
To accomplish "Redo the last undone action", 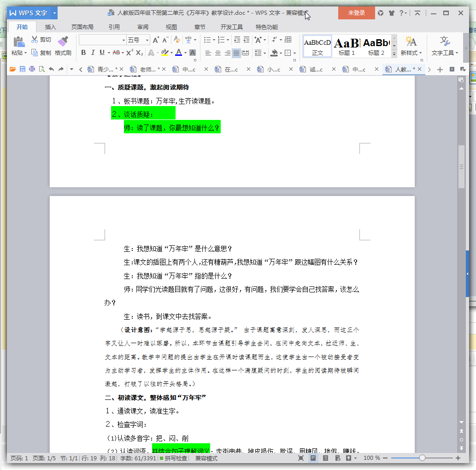I will click(61, 69).
